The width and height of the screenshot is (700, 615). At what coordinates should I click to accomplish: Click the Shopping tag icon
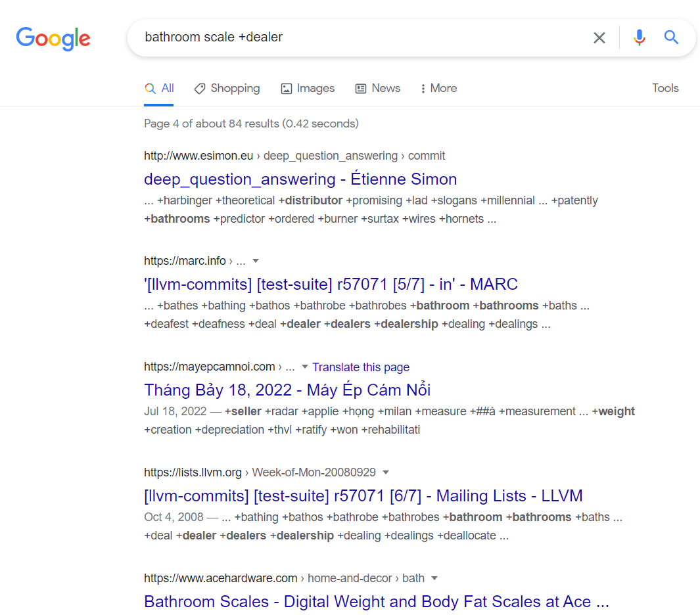point(200,89)
